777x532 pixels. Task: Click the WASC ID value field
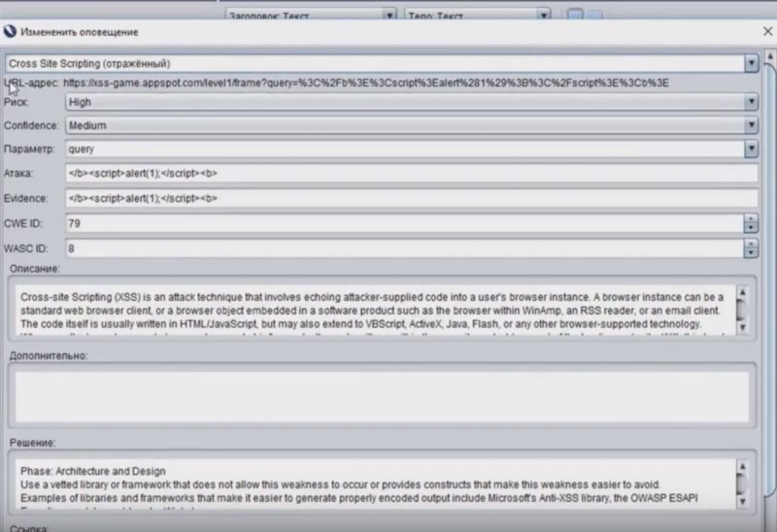[404, 249]
